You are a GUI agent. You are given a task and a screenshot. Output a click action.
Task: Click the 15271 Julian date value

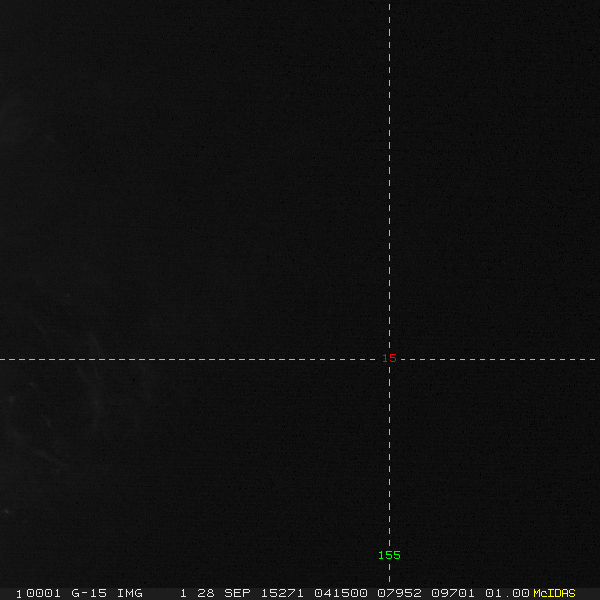281,593
